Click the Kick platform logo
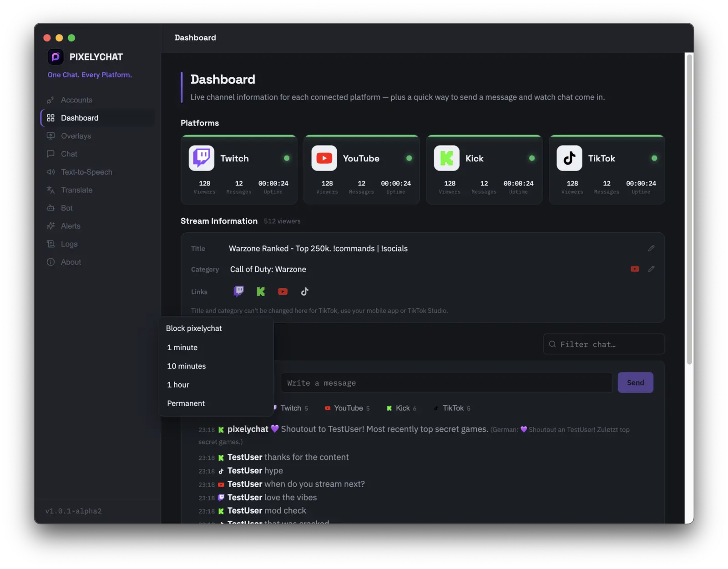 pyautogui.click(x=447, y=158)
